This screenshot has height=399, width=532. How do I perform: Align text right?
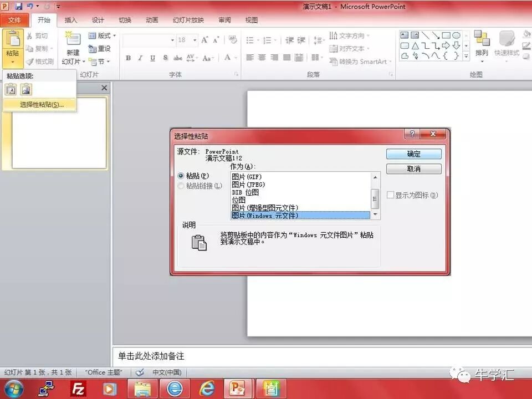click(x=274, y=57)
